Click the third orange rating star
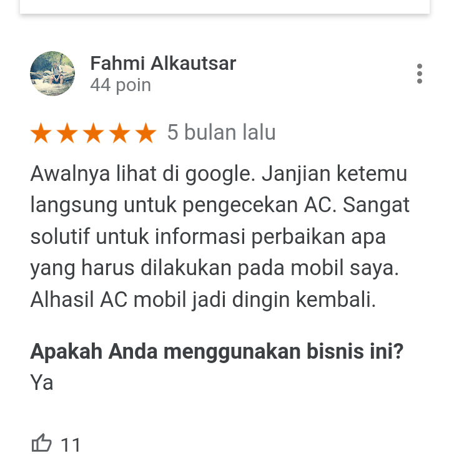This screenshot has height=476, width=449. [x=94, y=133]
